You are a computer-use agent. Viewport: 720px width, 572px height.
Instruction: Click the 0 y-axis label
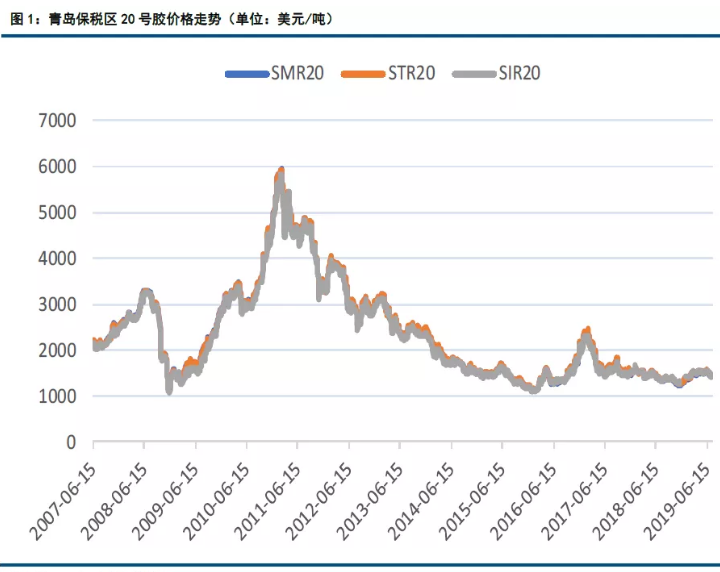71,442
